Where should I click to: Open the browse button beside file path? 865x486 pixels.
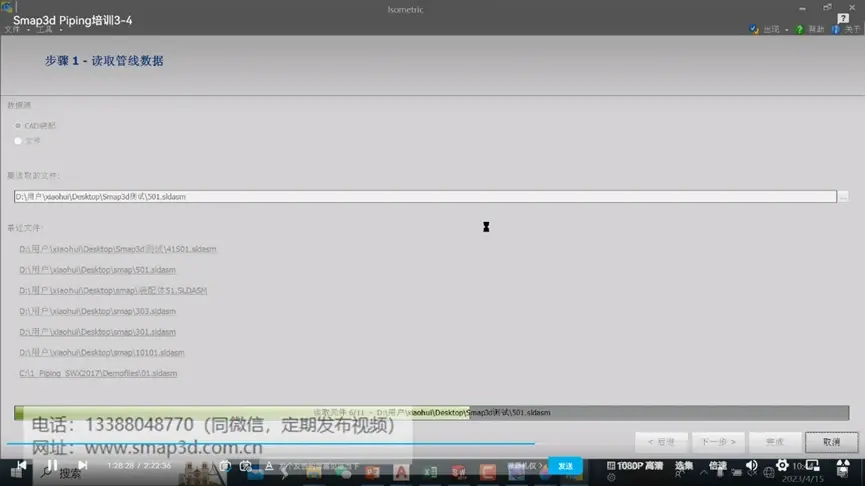(843, 196)
